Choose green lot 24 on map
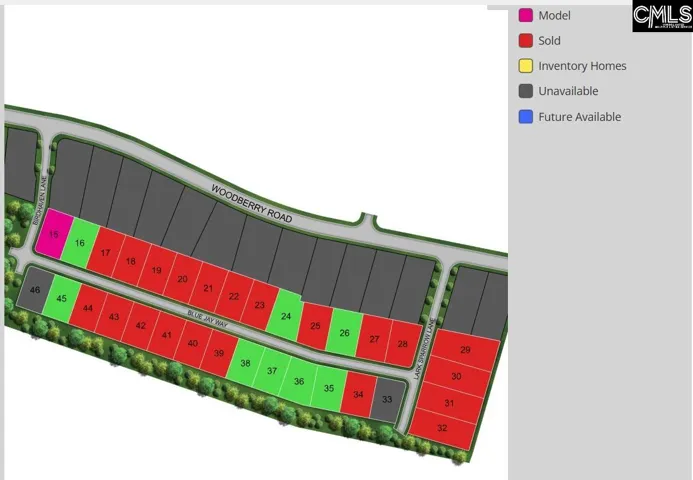Image resolution: width=693 pixels, height=480 pixels. (286, 315)
